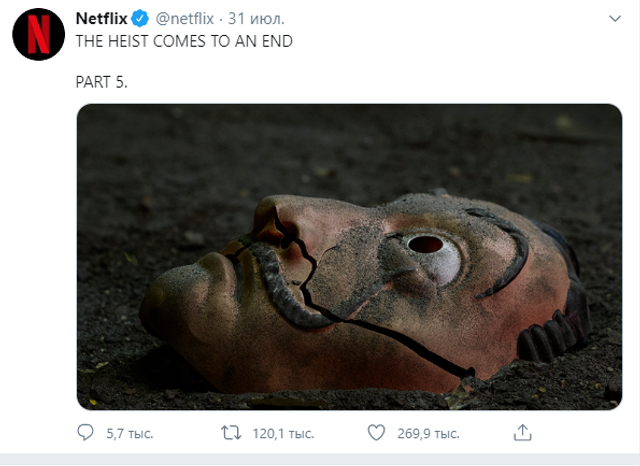Open the Netflix display name link
The width and height of the screenshot is (640, 466).
103,20
